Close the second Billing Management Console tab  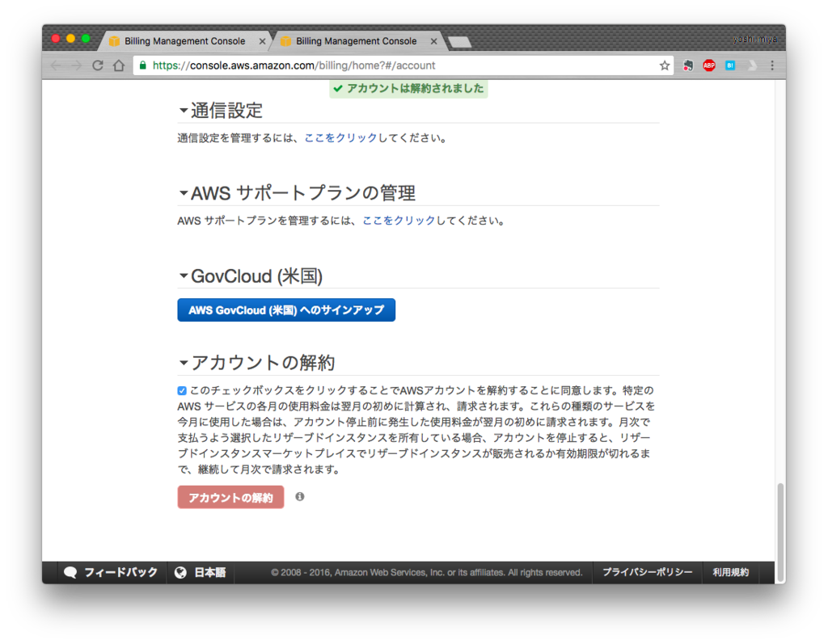pos(433,41)
